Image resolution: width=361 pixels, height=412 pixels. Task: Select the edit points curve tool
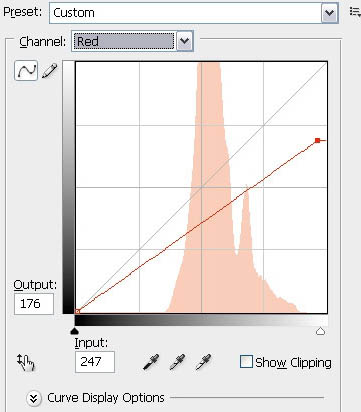click(x=26, y=70)
